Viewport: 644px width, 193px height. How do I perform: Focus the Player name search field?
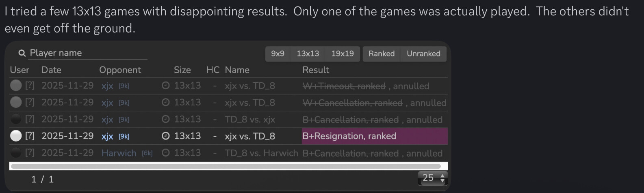[87, 53]
